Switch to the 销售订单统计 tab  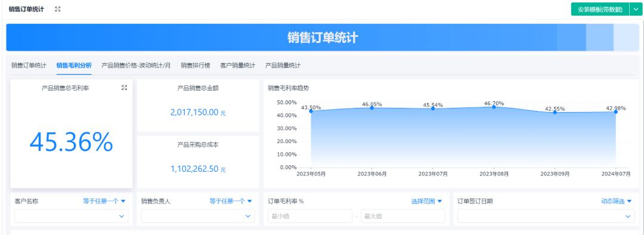click(x=29, y=66)
